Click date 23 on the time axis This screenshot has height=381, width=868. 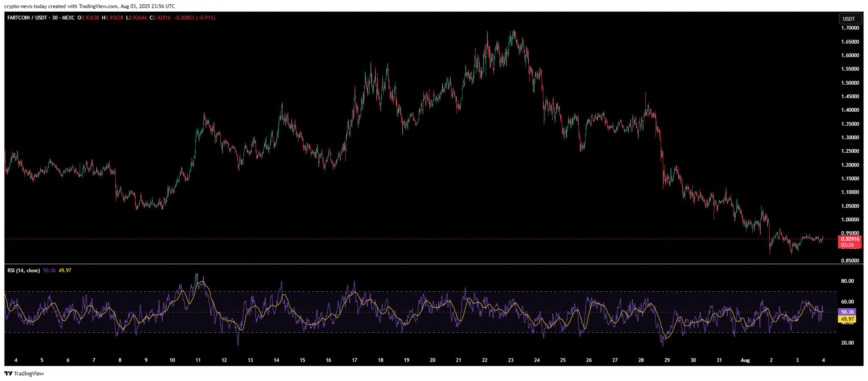tap(511, 360)
